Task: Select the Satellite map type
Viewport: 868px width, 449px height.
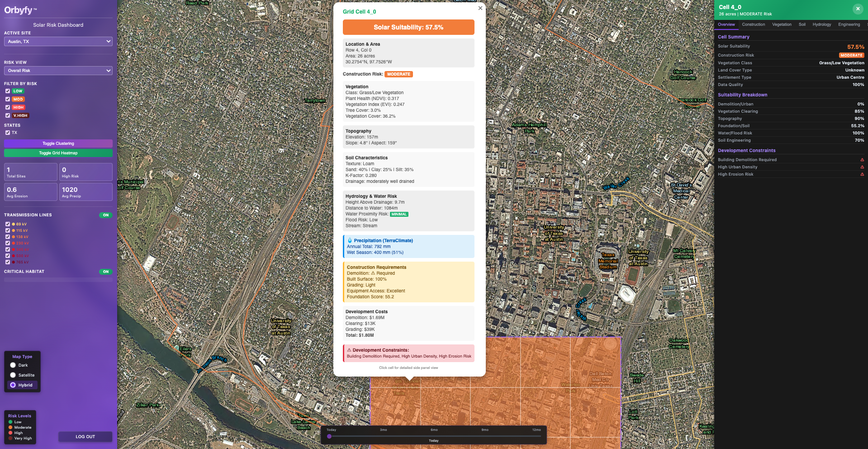Action: (x=13, y=375)
